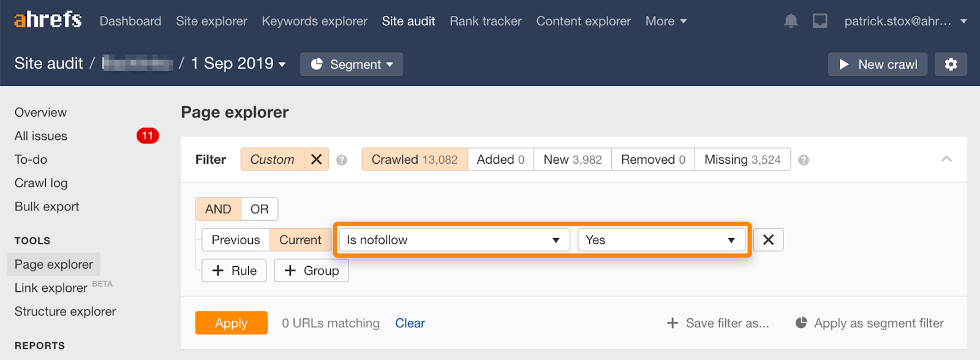Image resolution: width=980 pixels, height=360 pixels.
Task: Open the notifications bell icon
Action: (x=790, y=20)
